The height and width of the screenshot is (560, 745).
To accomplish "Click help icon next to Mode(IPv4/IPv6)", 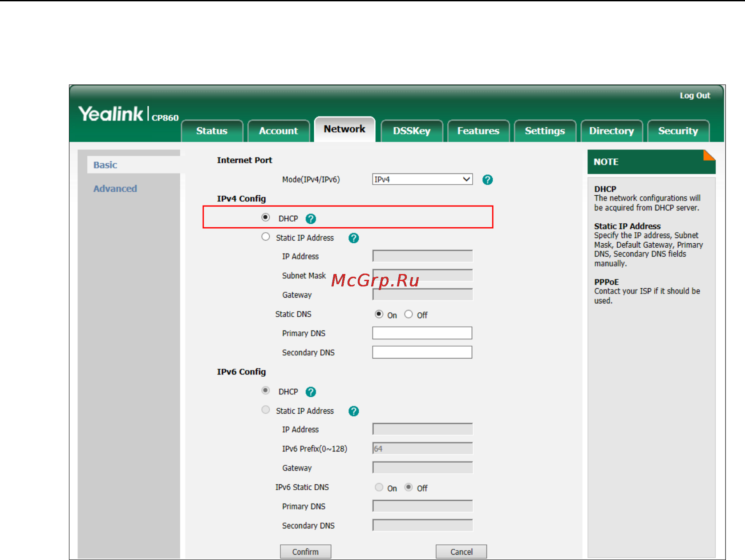I will pyautogui.click(x=488, y=180).
